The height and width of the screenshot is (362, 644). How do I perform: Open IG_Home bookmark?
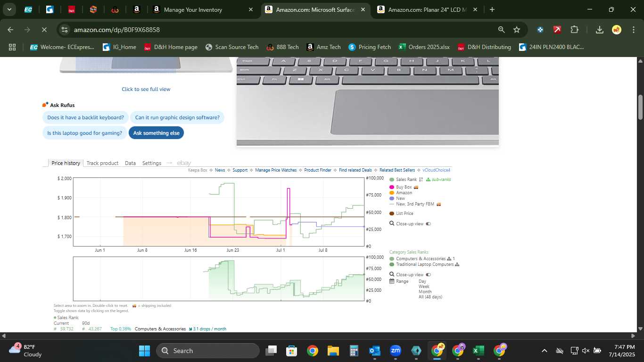pyautogui.click(x=119, y=47)
